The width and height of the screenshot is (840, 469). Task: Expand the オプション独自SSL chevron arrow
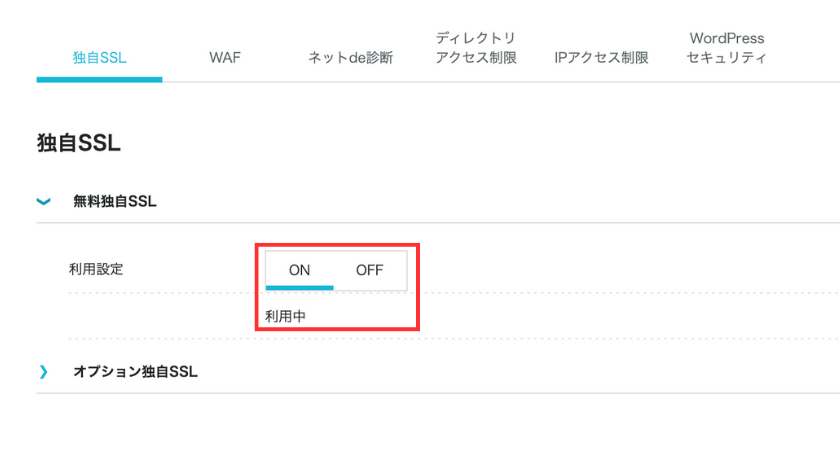[x=43, y=371]
